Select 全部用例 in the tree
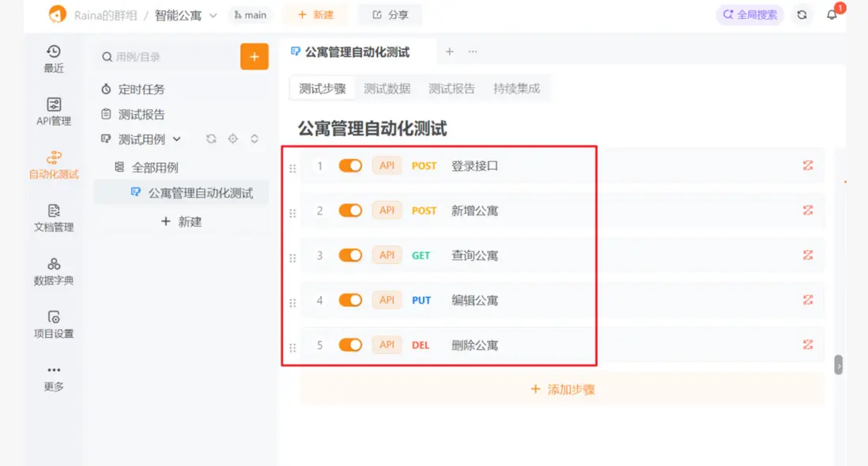Screen dimensions: 868x466 click(155, 168)
